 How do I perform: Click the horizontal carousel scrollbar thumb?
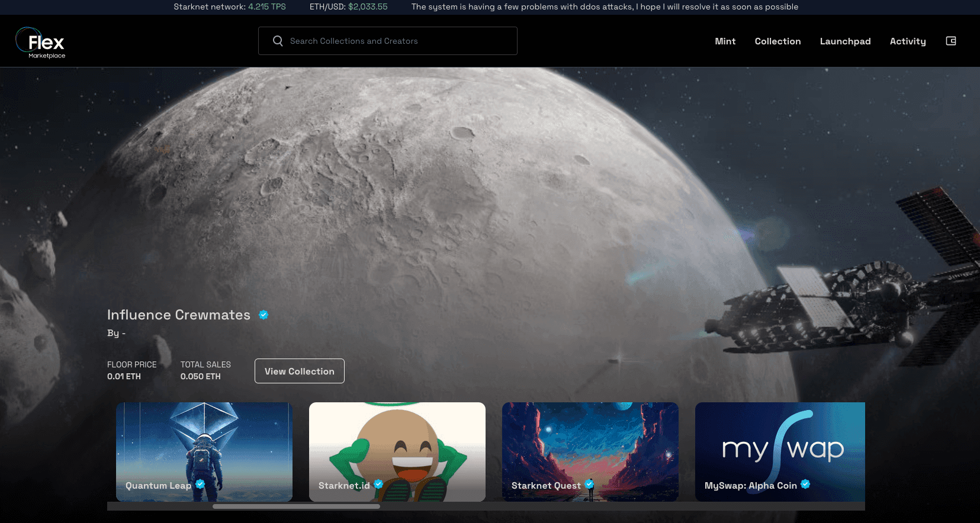pos(296,506)
